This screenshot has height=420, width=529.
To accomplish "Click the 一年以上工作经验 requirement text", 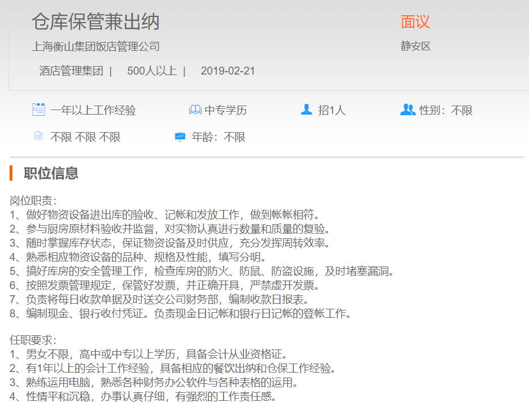I will [x=93, y=111].
